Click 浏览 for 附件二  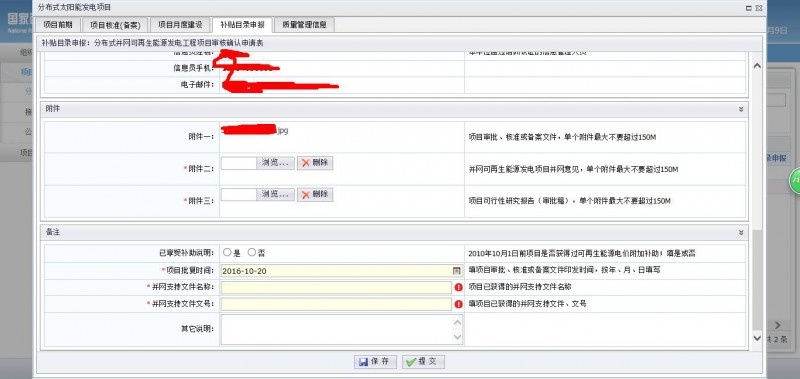[276, 163]
